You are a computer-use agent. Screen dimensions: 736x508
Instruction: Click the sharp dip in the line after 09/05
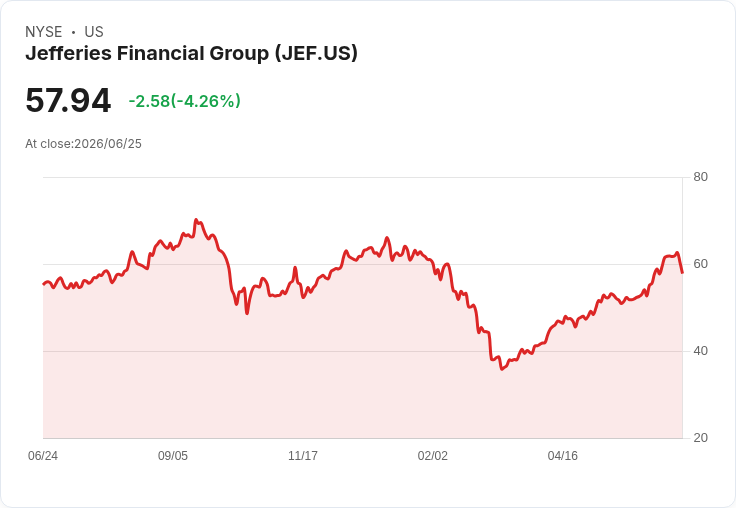[x=247, y=313]
